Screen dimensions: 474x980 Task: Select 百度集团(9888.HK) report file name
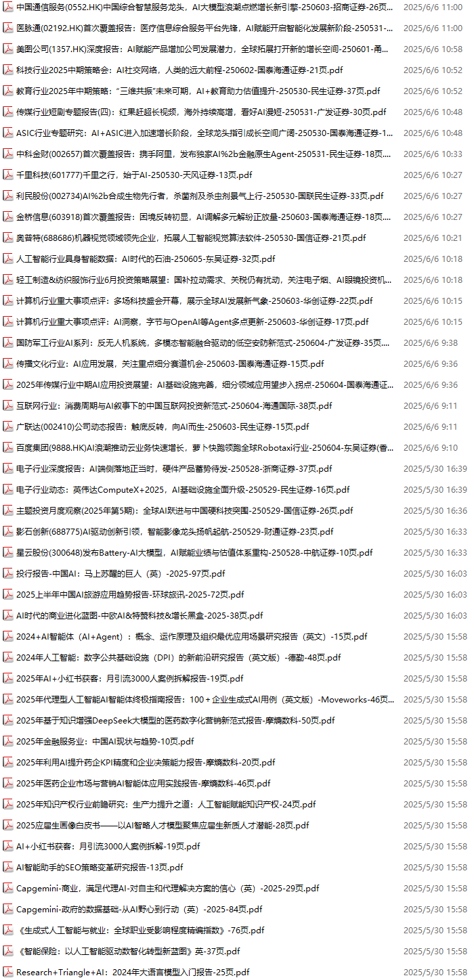point(203,448)
